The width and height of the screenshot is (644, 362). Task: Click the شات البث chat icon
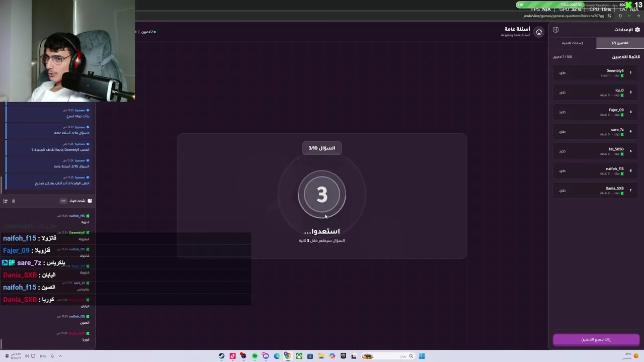coord(90,201)
